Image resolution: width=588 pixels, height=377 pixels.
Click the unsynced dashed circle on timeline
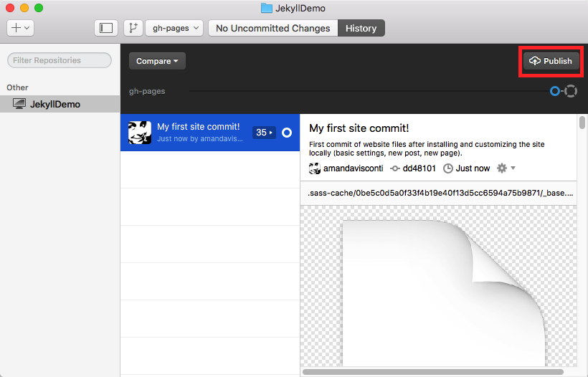[571, 91]
